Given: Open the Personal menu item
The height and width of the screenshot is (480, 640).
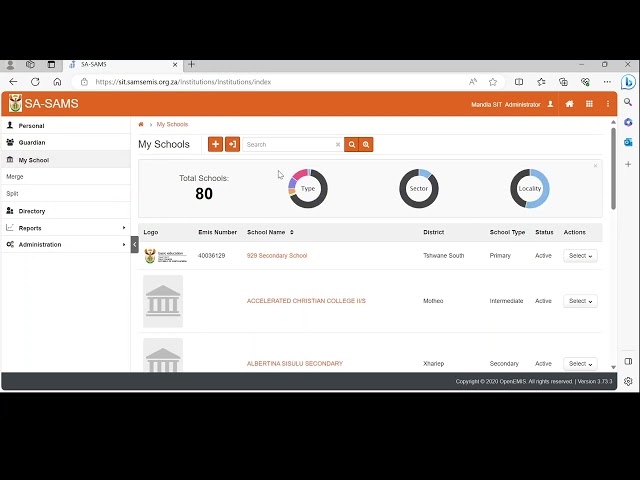Looking at the screenshot, I should pos(65,126).
